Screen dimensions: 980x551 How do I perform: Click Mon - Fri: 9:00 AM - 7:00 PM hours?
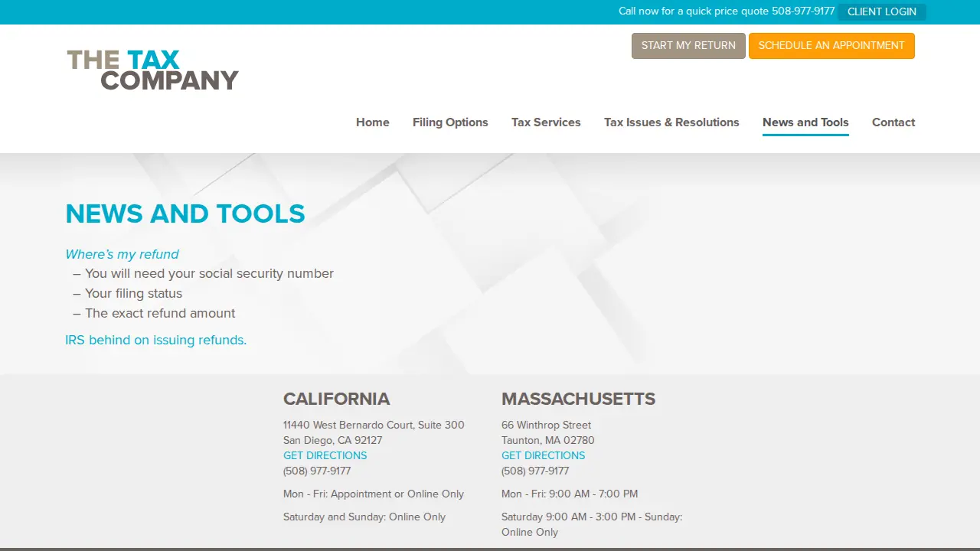pos(570,494)
